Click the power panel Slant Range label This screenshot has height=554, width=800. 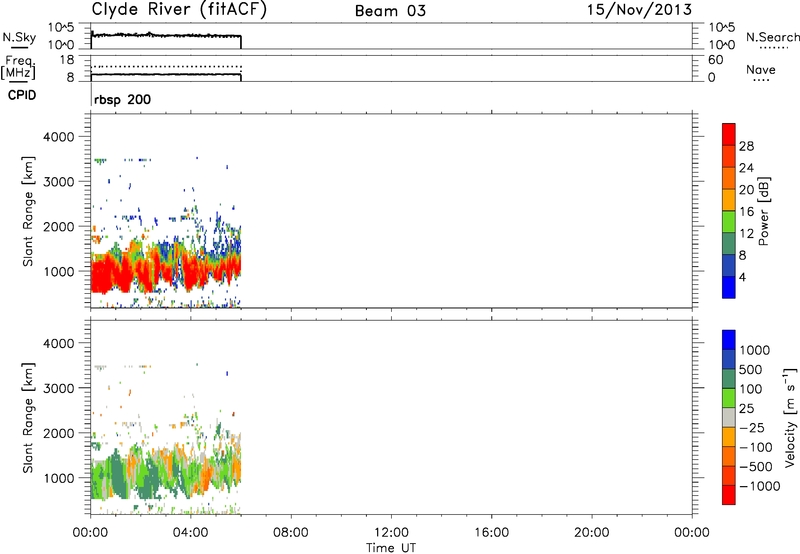28,211
